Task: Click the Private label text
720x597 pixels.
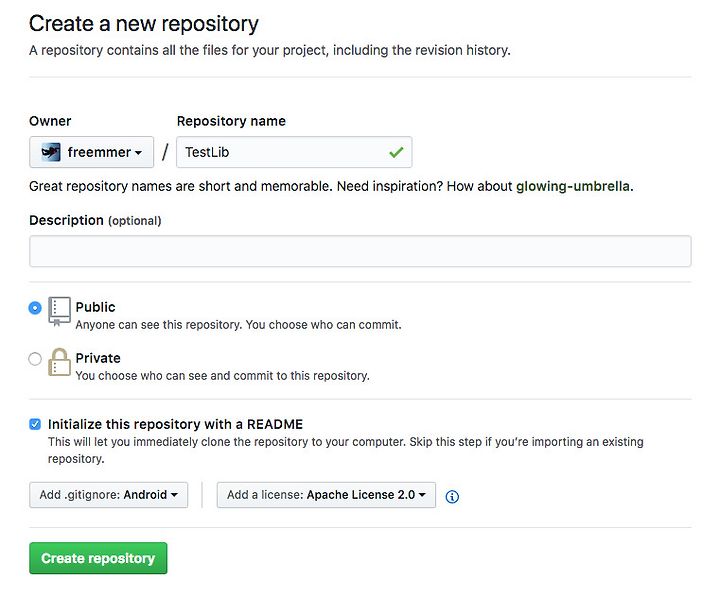Action: pyautogui.click(x=98, y=358)
